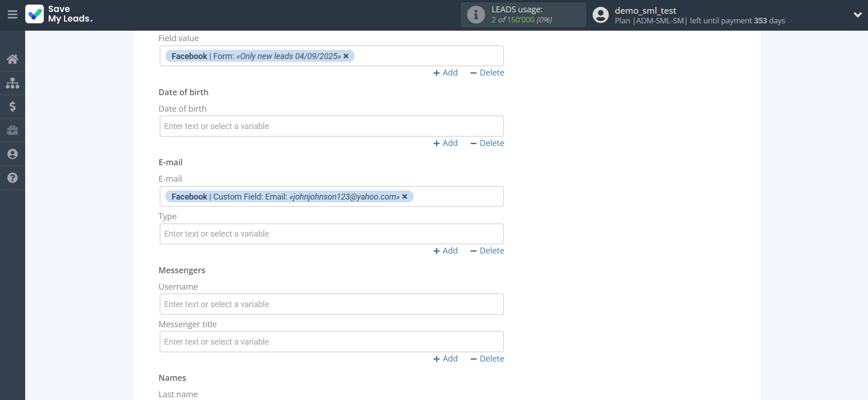Open the help question mark icon
Viewport: 868px width, 400px height.
12,178
